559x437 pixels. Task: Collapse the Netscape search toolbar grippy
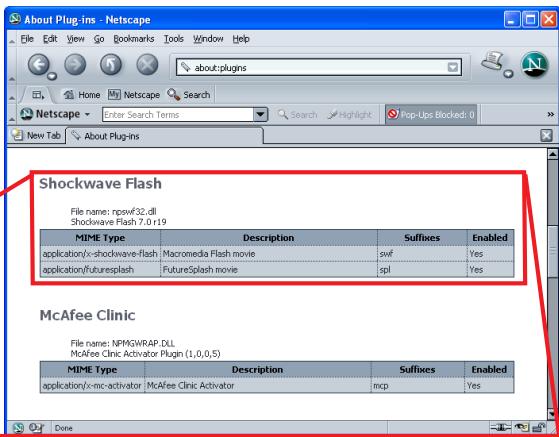12,114
